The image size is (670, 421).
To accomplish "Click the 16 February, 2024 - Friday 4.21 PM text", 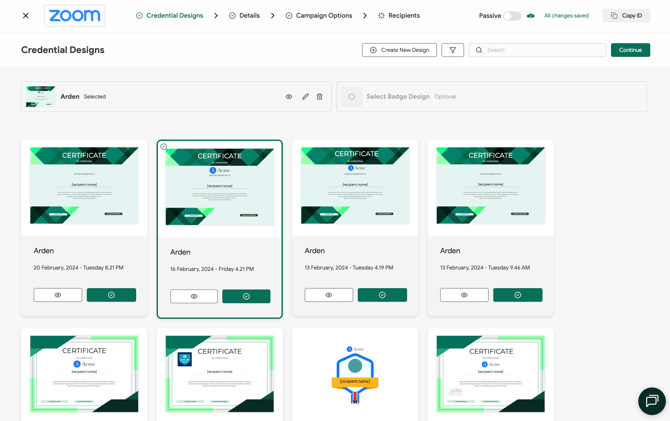I will (212, 269).
